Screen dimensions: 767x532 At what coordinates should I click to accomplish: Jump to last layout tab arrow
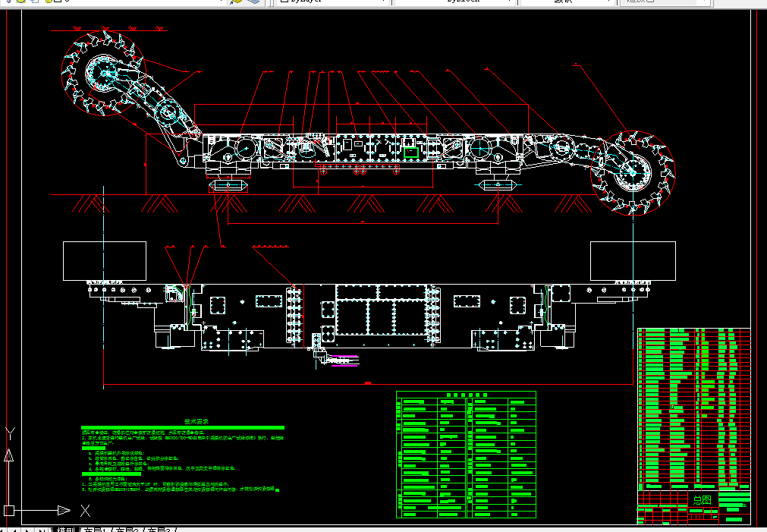pyautogui.click(x=42, y=530)
